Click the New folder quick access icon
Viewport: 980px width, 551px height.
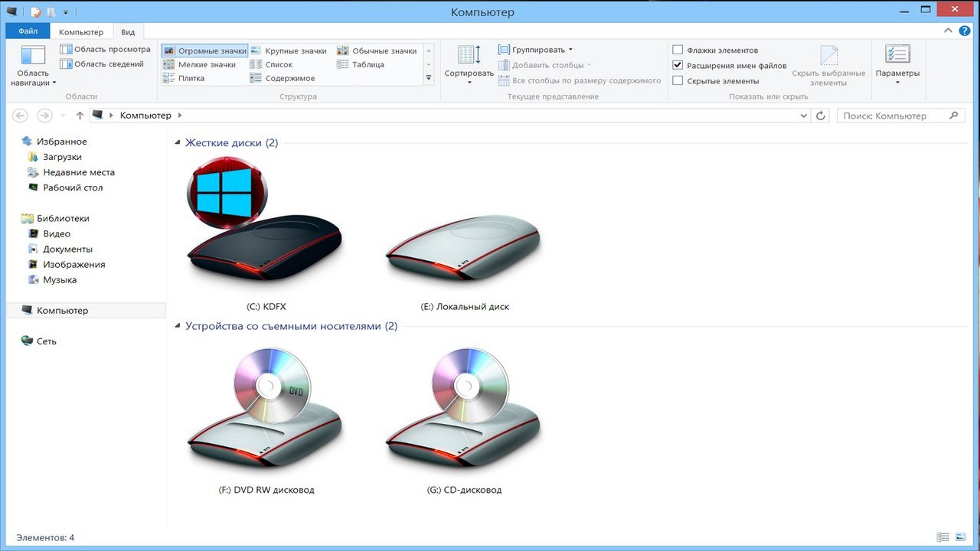(51, 12)
